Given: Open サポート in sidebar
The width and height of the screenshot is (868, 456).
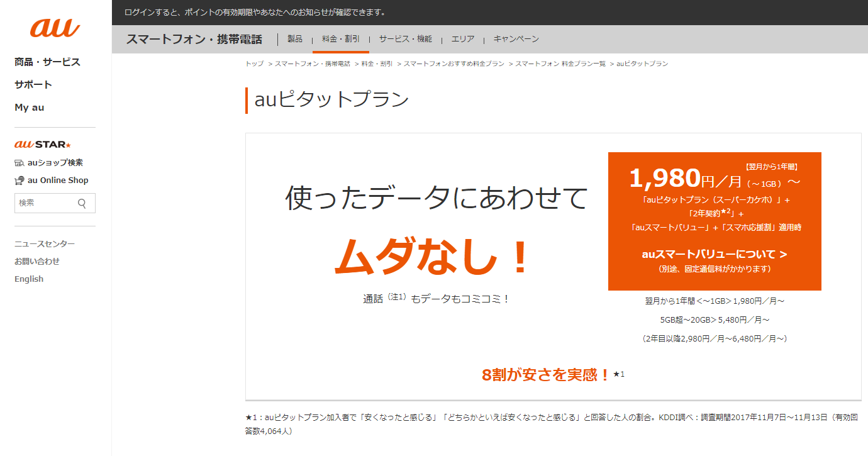Looking at the screenshot, I should (33, 85).
